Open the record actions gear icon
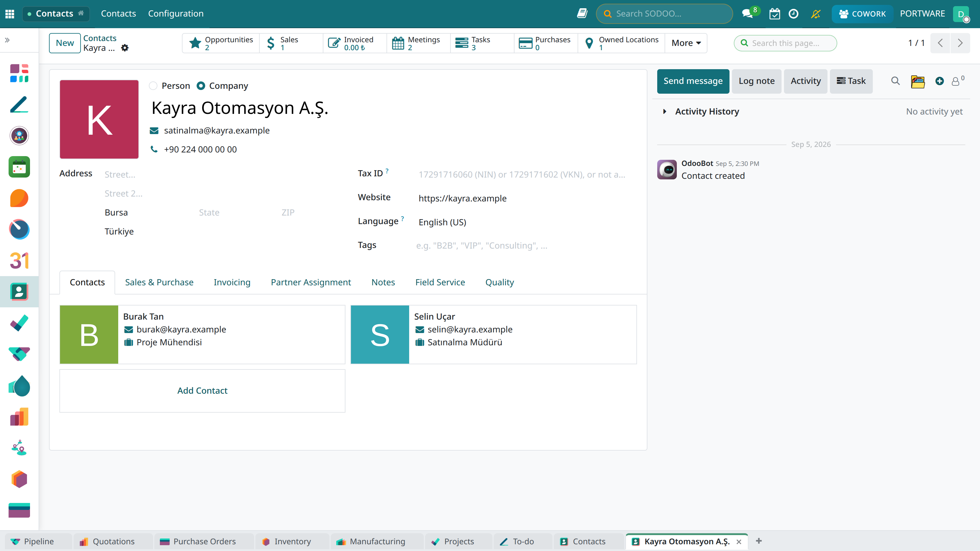 125,48
